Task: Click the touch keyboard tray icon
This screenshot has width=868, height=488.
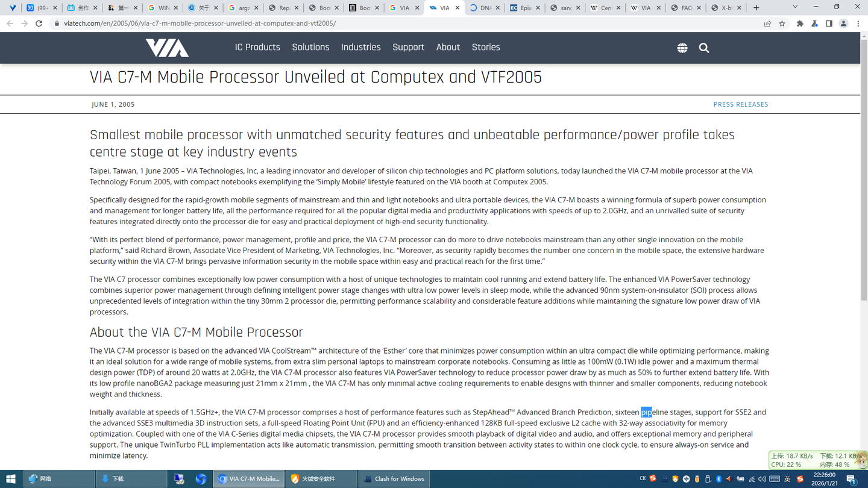Action: pos(775,479)
